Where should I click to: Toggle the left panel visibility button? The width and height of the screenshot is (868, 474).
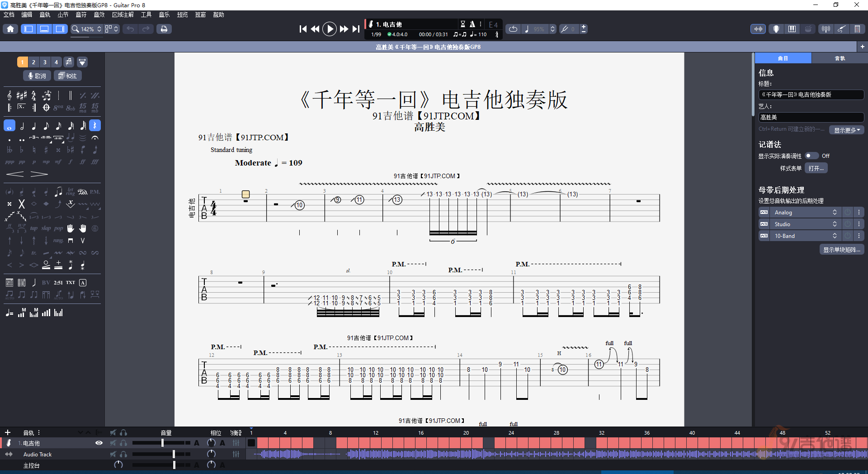click(x=28, y=29)
